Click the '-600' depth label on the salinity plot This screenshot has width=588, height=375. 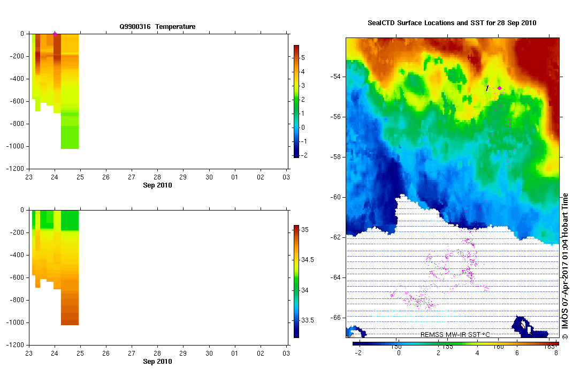(17, 277)
